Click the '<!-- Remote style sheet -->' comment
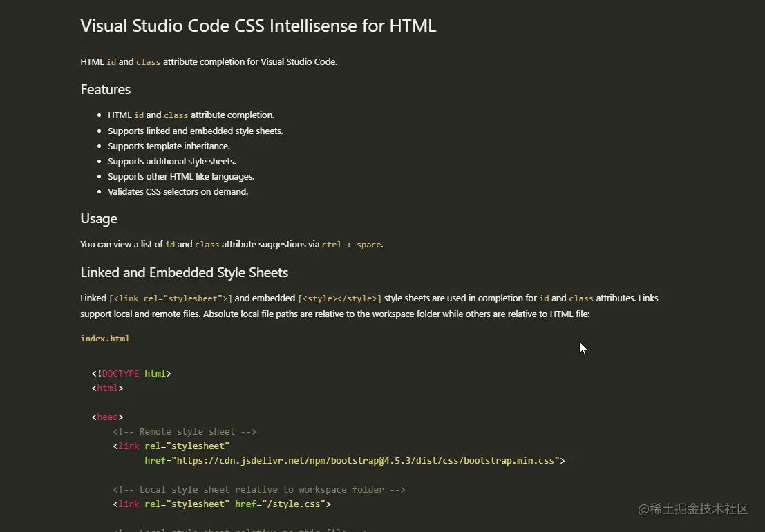765x532 pixels. click(x=185, y=432)
